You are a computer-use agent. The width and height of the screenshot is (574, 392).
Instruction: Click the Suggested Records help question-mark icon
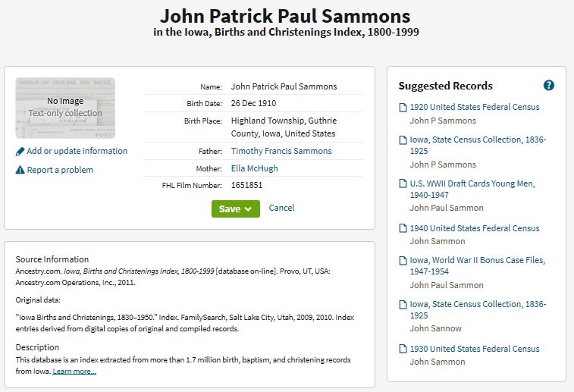coord(549,85)
